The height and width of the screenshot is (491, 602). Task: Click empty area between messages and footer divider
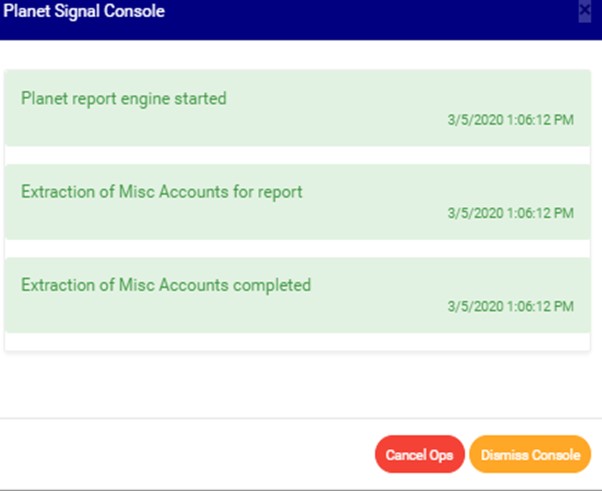(x=297, y=385)
